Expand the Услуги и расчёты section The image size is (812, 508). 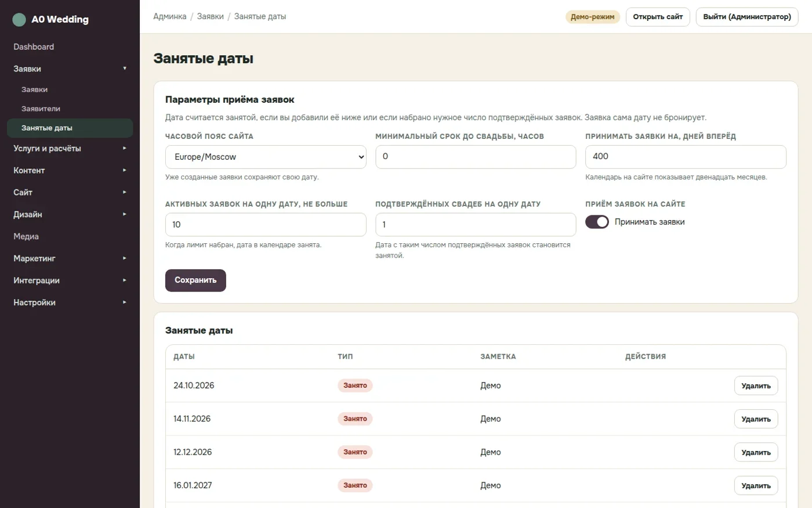[70, 149]
